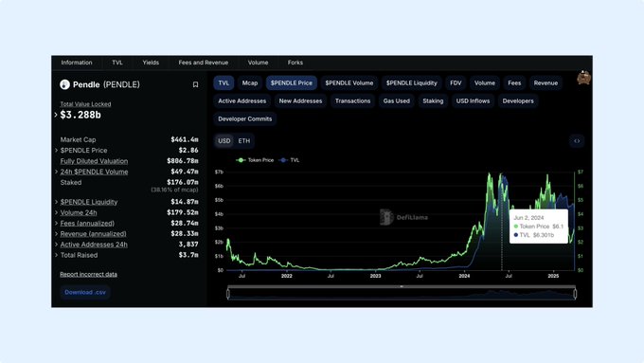This screenshot has width=644, height=363.
Task: Expand the $PENDLE Liquidity row
Action: (56, 202)
